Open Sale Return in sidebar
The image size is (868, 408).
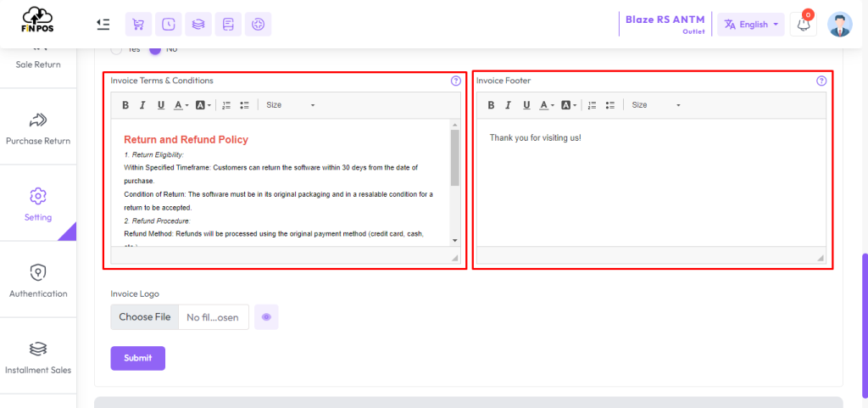[x=38, y=64]
